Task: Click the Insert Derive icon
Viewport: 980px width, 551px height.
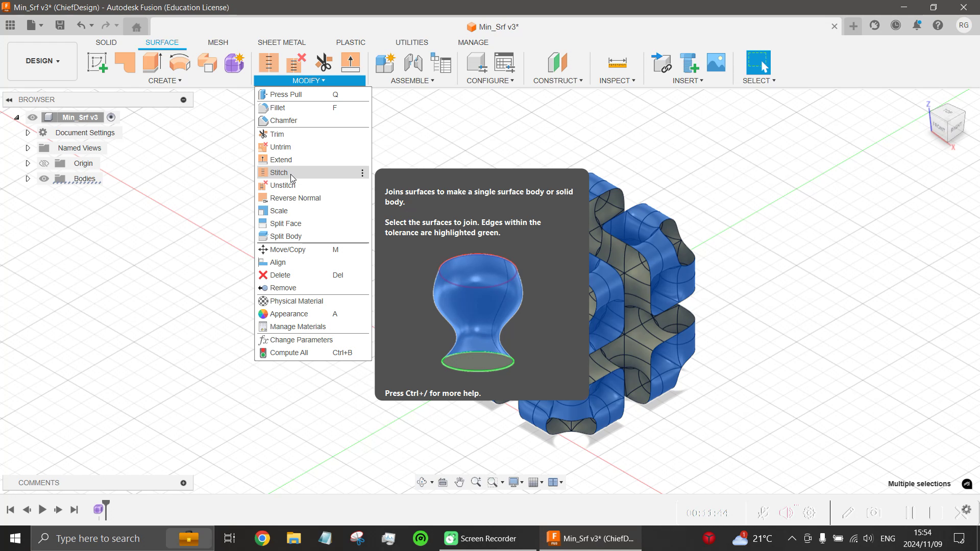Action: click(x=661, y=62)
